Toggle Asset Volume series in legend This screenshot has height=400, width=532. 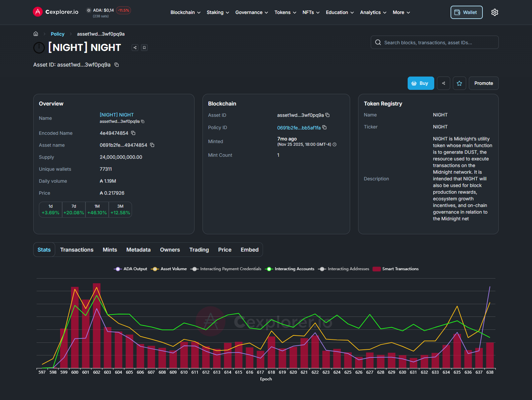point(169,269)
